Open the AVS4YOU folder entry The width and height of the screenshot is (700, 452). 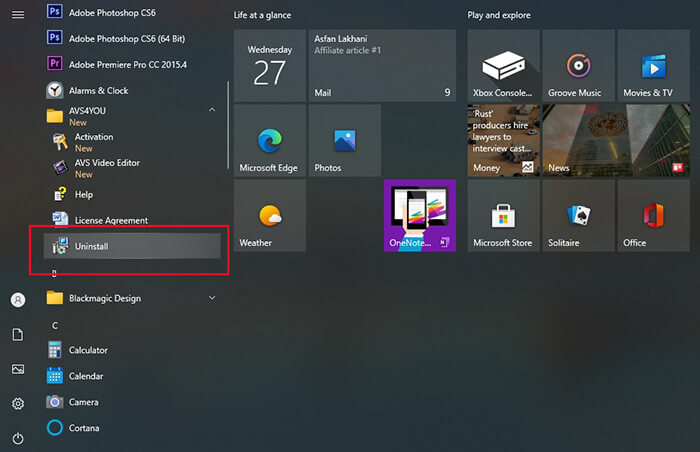(132, 116)
